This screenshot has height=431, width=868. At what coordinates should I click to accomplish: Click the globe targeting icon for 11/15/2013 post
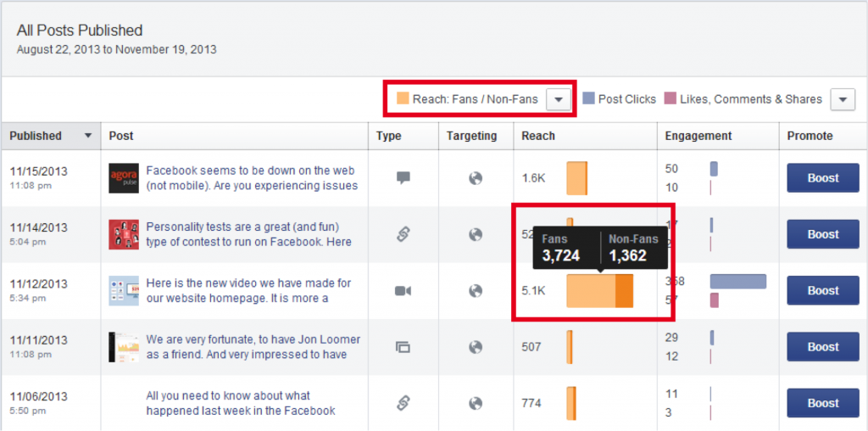pyautogui.click(x=476, y=178)
